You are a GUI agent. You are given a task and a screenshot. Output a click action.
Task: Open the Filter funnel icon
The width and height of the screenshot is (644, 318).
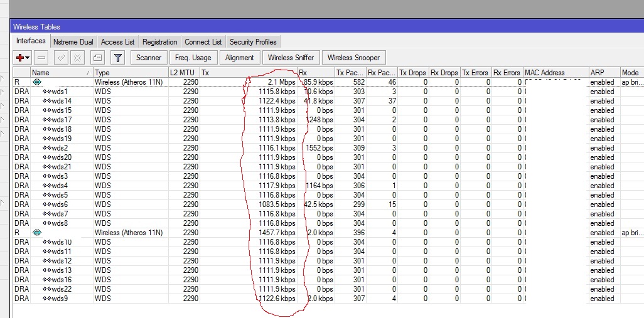click(117, 58)
